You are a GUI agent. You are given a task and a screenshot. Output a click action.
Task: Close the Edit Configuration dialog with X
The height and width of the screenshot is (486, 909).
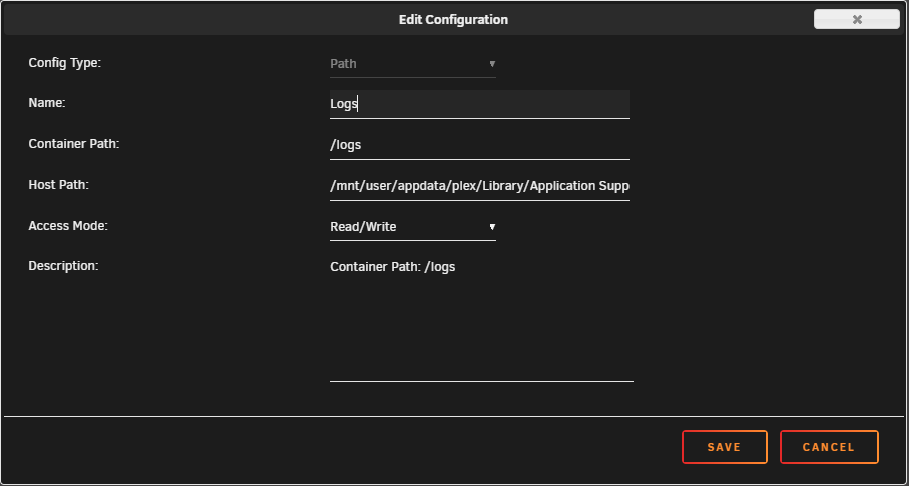click(x=856, y=19)
